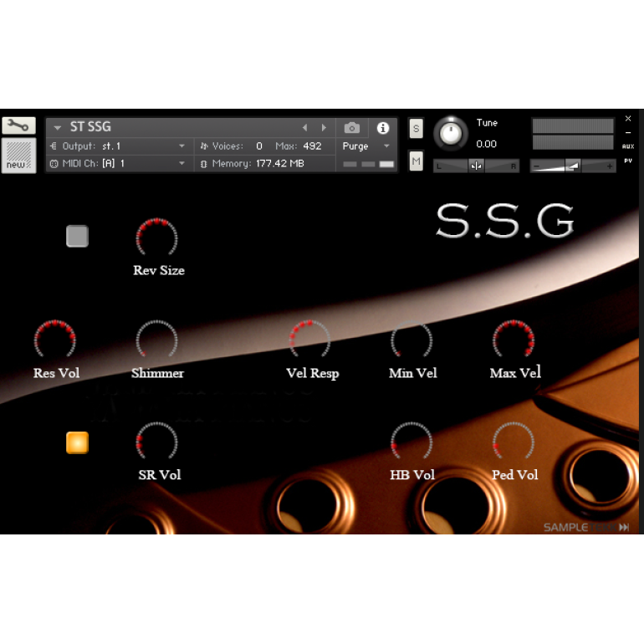Toggle the orange SR Vol enable button
The height and width of the screenshot is (644, 644).
coord(77,442)
